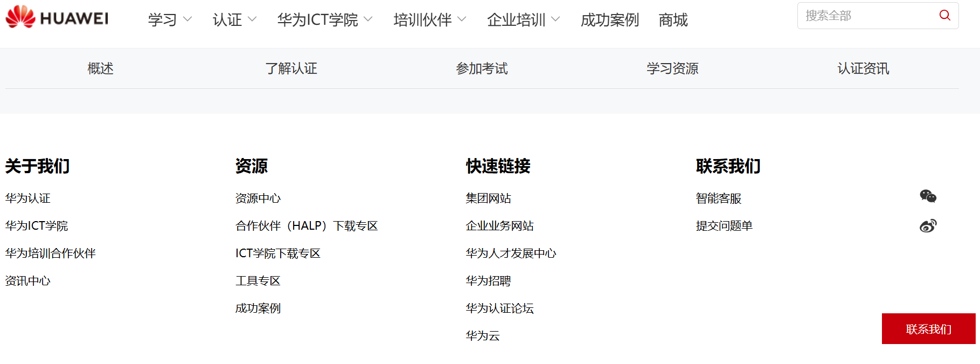The width and height of the screenshot is (980, 364).
Task: Open the WeChat icon
Action: (x=928, y=196)
